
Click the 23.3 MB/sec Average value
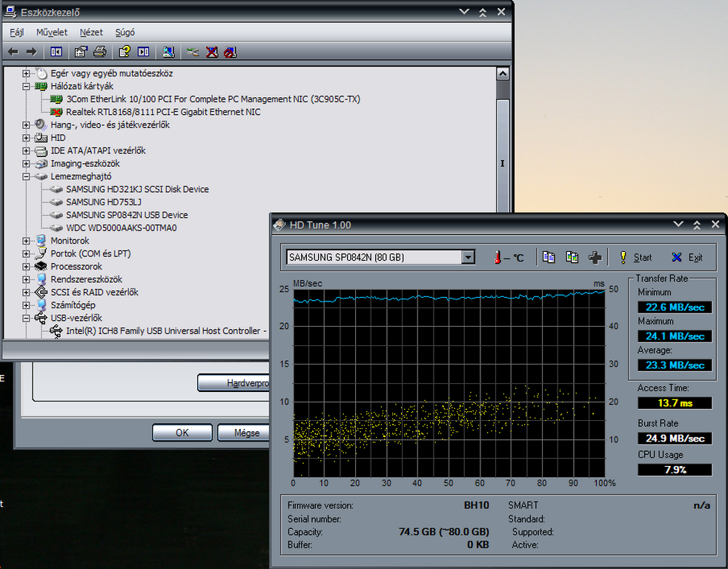(x=675, y=365)
